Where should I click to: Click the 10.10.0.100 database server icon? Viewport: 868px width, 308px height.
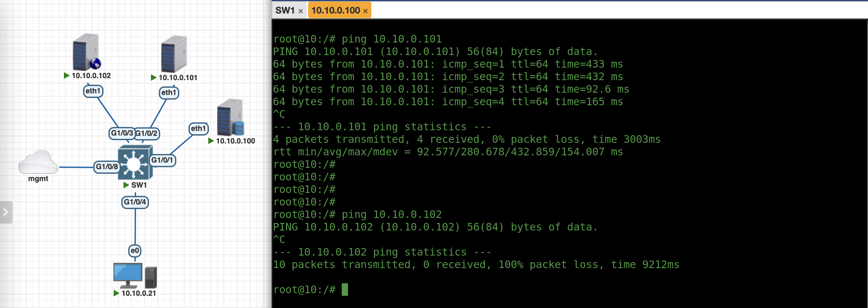pos(230,117)
